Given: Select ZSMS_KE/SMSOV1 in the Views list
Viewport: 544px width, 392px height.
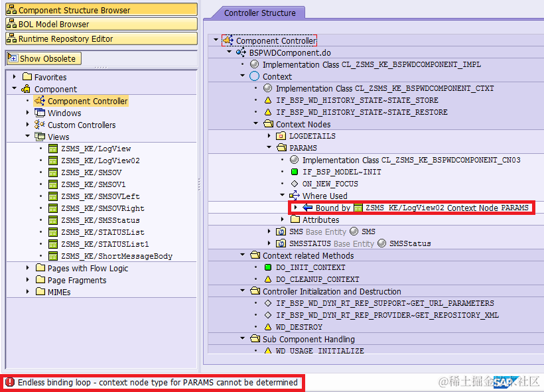Looking at the screenshot, I should click(94, 184).
